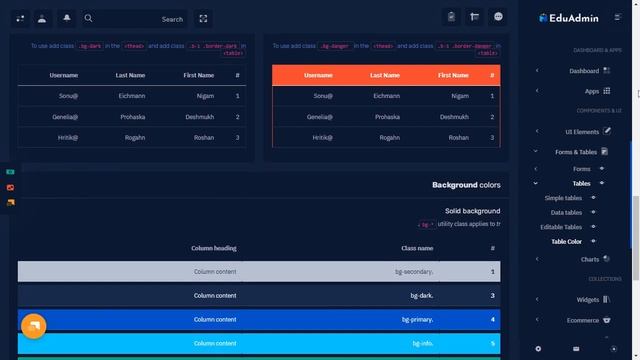Click the Forms & Tables icon
Viewport: 640px width, 360px height.
click(x=604, y=151)
